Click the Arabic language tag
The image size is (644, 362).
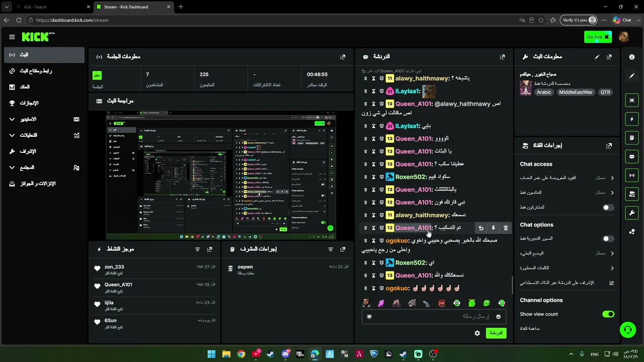[544, 93]
